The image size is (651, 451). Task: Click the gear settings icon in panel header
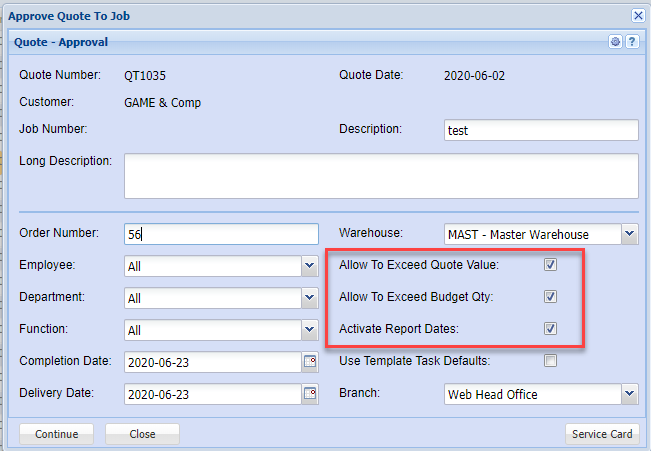point(616,42)
